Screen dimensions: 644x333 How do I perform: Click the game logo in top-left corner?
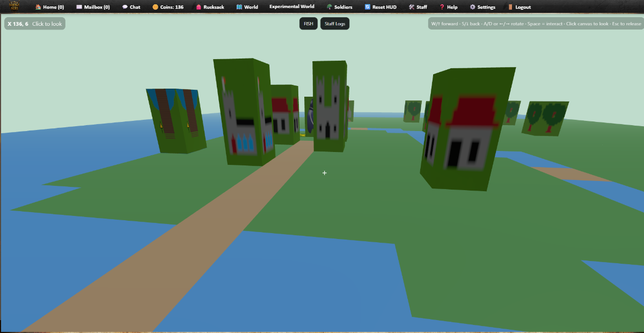pos(13,6)
